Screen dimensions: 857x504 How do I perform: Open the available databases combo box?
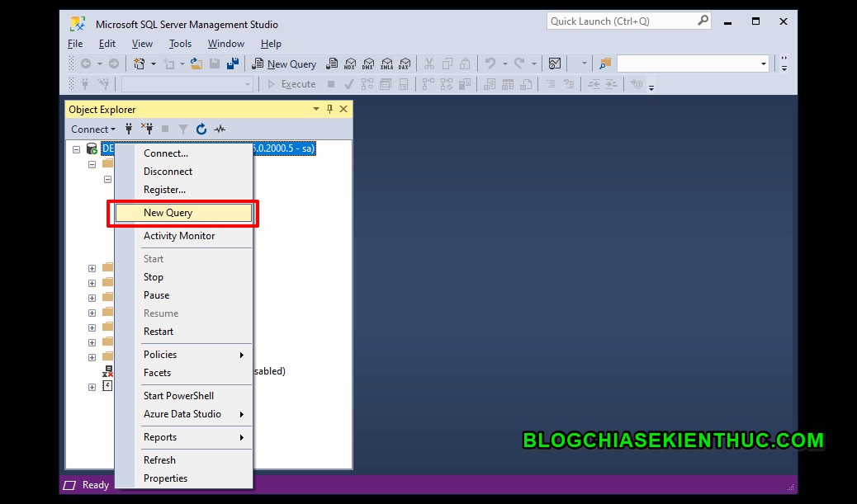[187, 84]
